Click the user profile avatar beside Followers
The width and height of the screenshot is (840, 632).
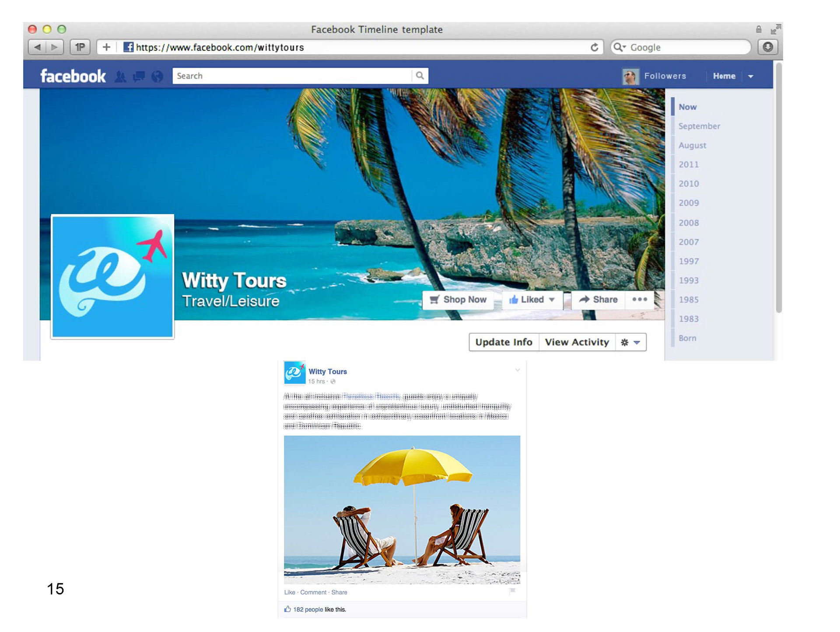(630, 76)
